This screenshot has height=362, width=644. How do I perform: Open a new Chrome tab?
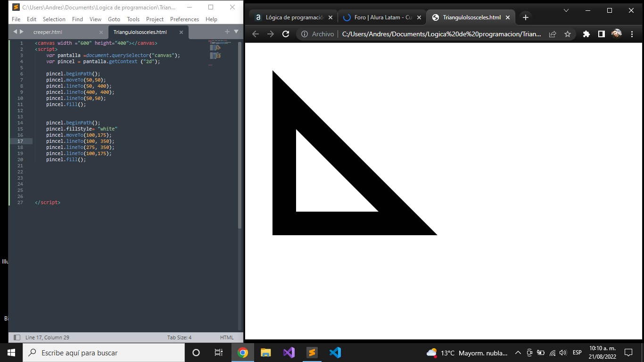(x=526, y=17)
